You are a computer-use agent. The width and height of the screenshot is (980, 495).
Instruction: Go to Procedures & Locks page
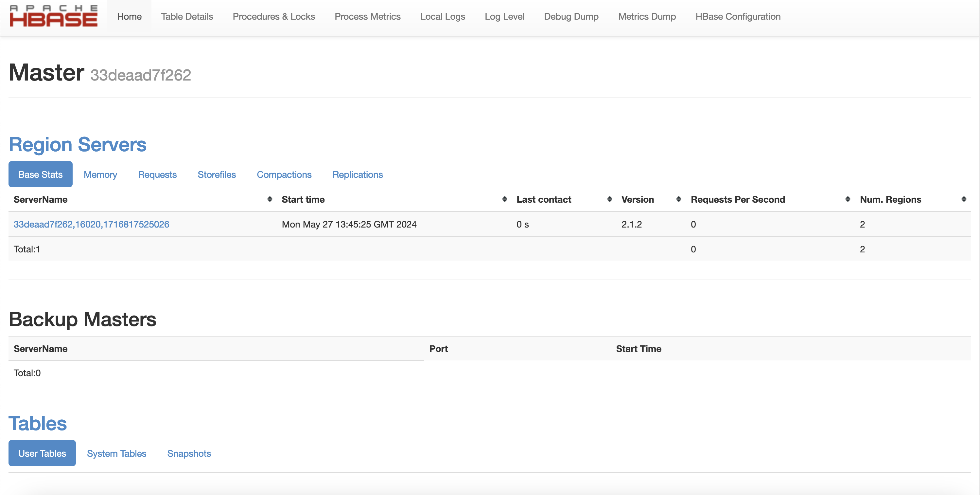pyautogui.click(x=273, y=16)
